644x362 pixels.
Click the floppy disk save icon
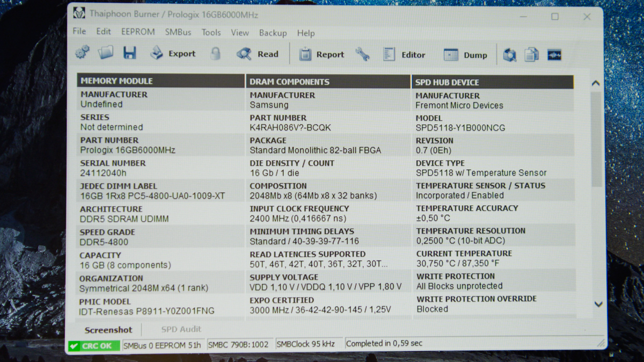tap(129, 53)
